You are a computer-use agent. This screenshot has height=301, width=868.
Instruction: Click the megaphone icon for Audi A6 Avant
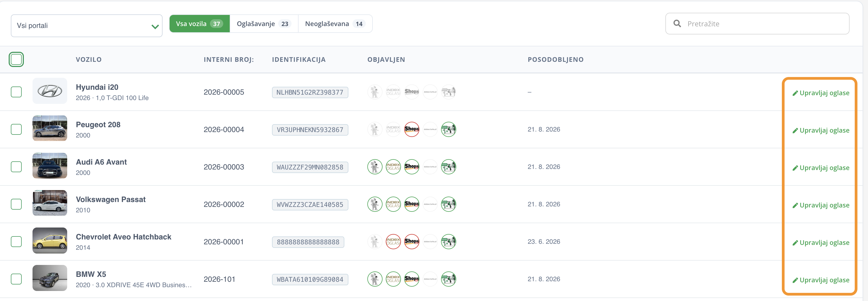point(449,167)
